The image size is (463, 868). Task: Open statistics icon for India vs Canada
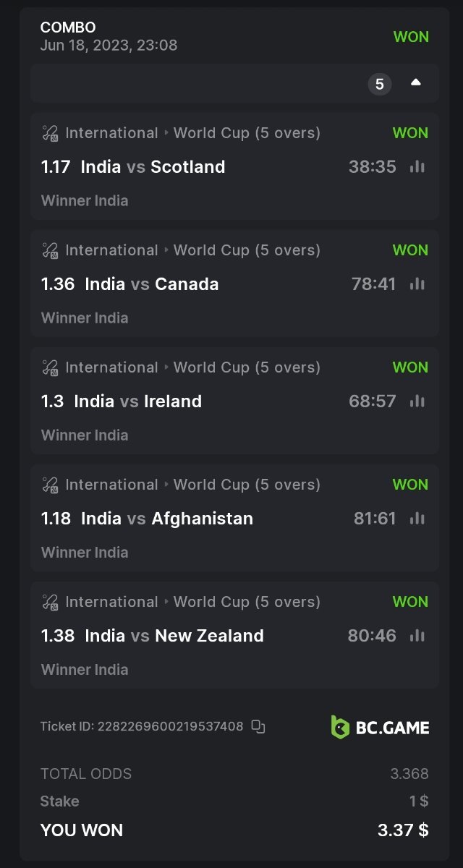(417, 284)
